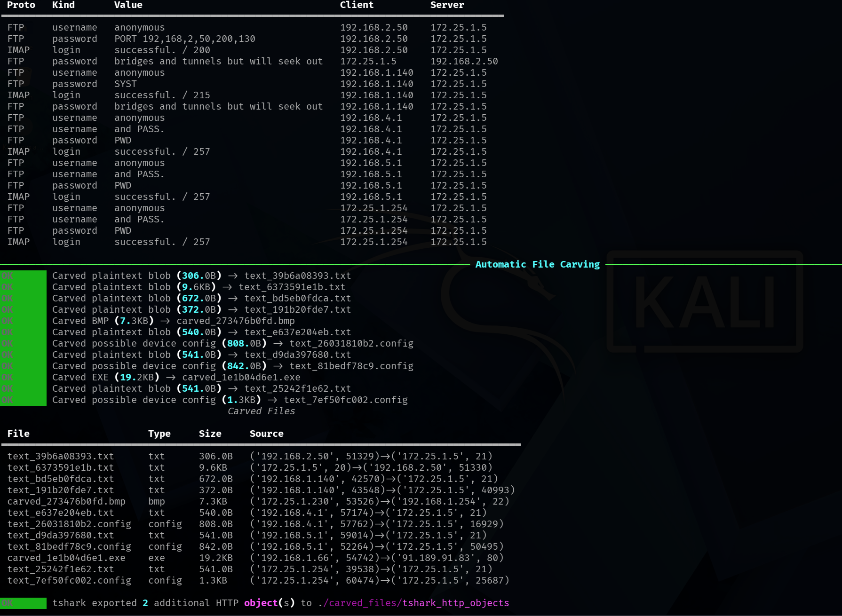The image size is (842, 616).
Task: Click 'text_d9da397680.txt' in Carved Files table
Action: coord(61,536)
